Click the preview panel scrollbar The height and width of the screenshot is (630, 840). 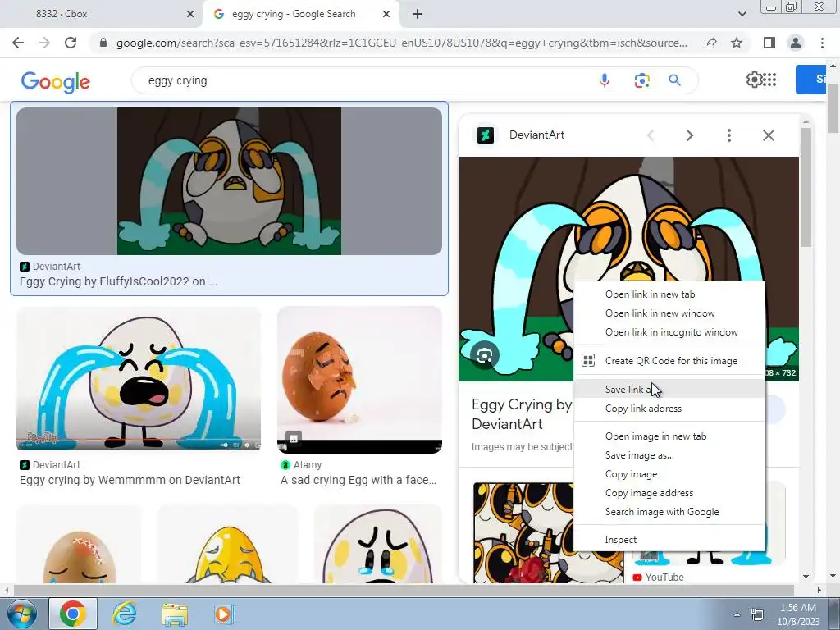pos(806,188)
